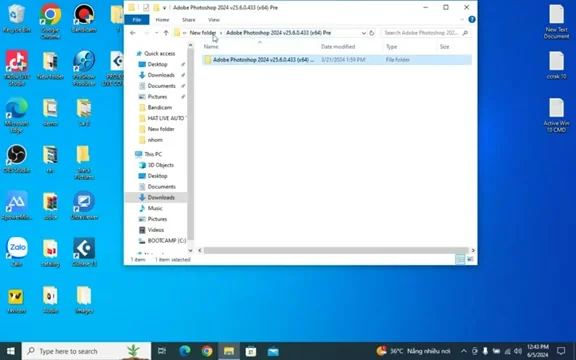
Task: Switch to Details view layout button
Action: pyautogui.click(x=460, y=259)
